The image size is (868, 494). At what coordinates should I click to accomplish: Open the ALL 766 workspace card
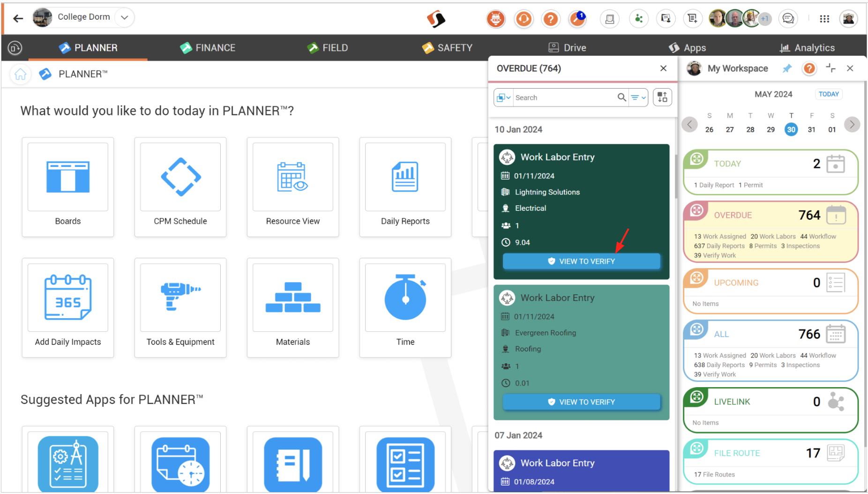click(771, 351)
